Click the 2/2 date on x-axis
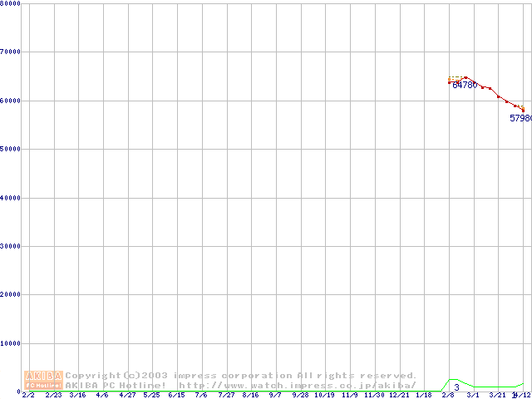 (x=27, y=395)
